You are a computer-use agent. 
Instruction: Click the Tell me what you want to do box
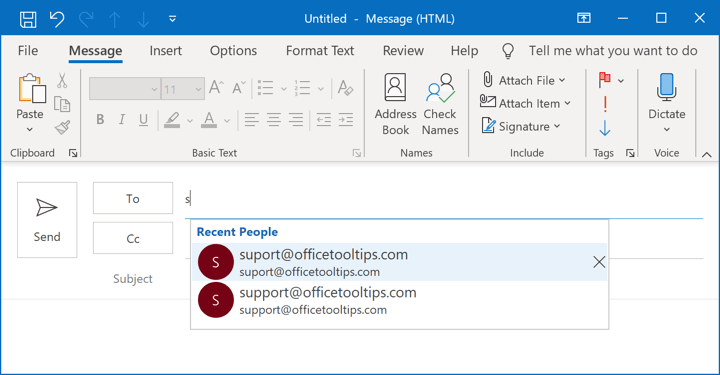coord(613,50)
